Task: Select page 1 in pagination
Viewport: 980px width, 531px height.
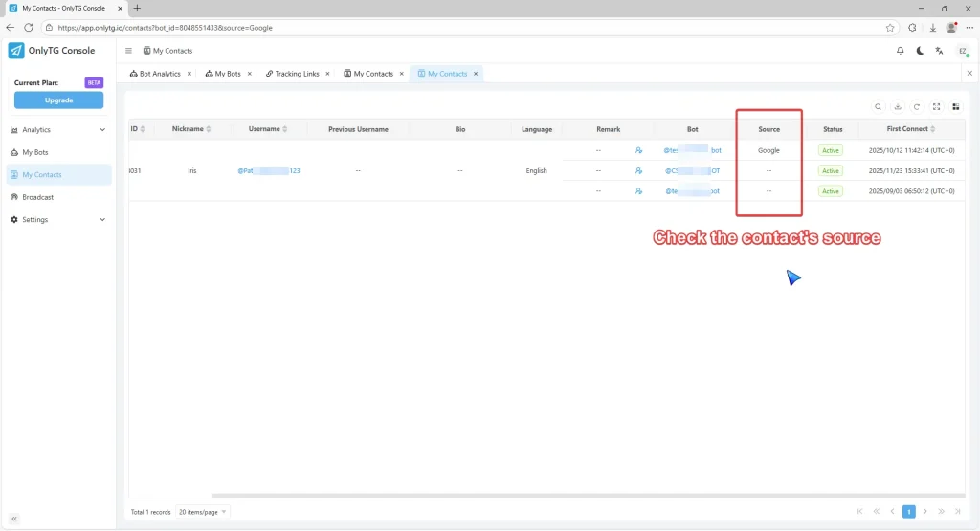Action: click(x=909, y=512)
